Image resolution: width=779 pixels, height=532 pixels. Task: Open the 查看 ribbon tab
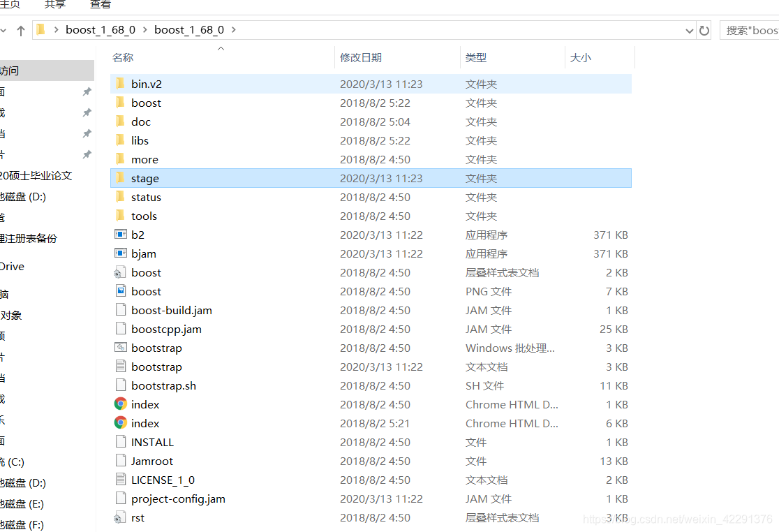pos(101,4)
